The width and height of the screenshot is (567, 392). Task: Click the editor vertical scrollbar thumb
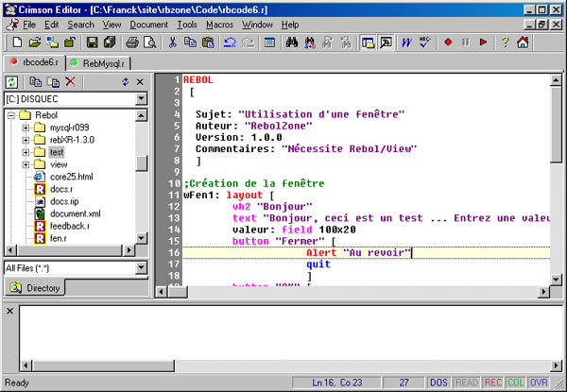pyautogui.click(x=556, y=124)
